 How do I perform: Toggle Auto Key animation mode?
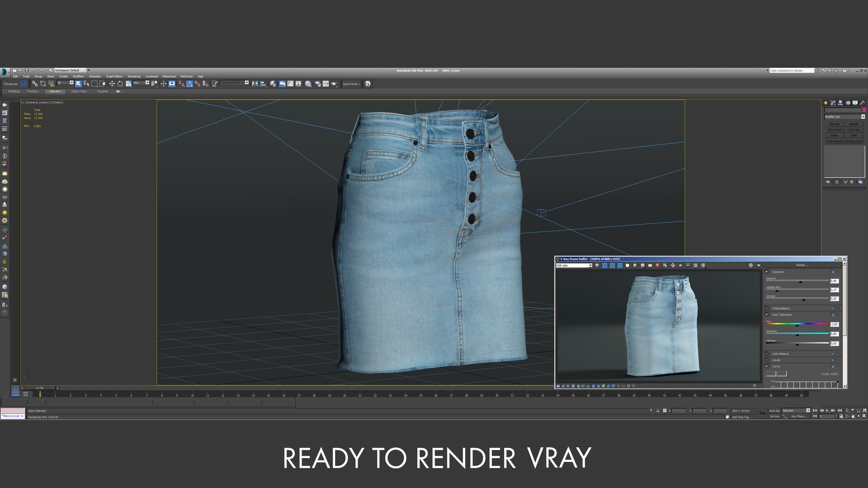coord(774,411)
